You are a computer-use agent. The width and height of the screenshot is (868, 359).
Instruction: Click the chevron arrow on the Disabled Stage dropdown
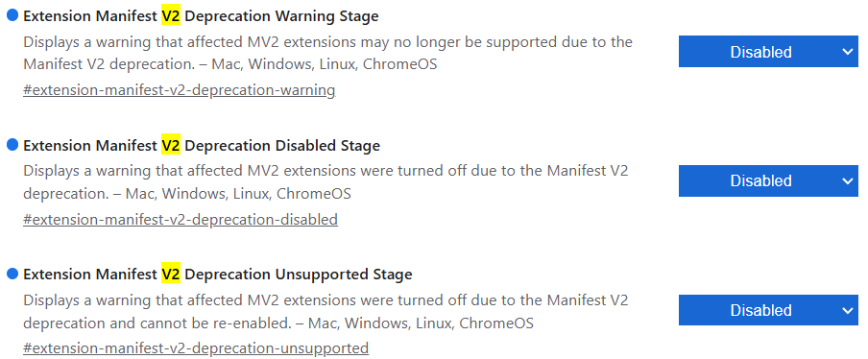click(x=848, y=180)
